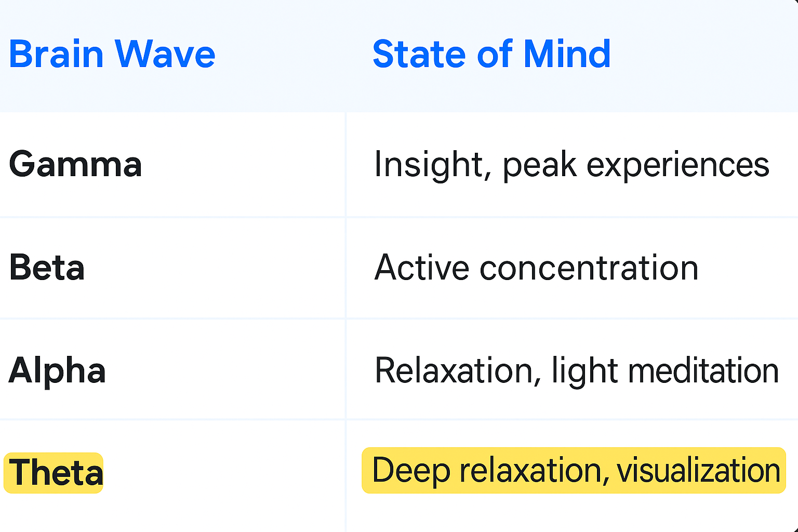Click the word "Mind" in the header
The width and height of the screenshot is (798, 532).
click(x=567, y=54)
